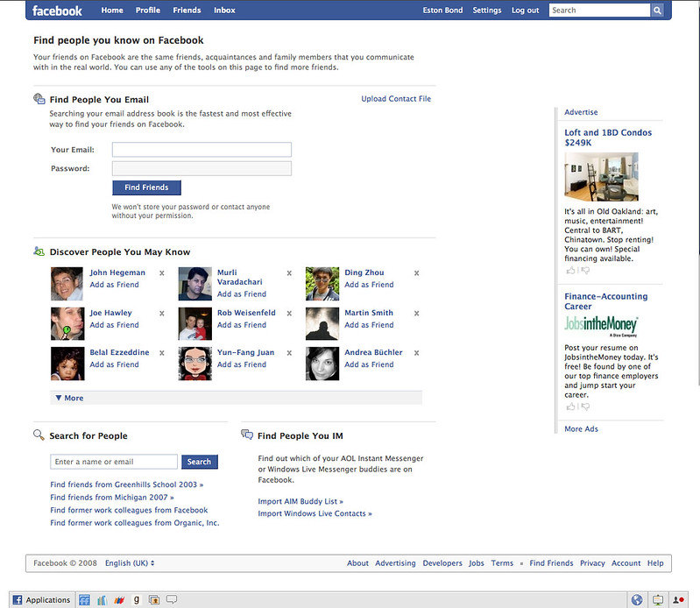Click Find former work colleagues from Organic, Inc.
The height and width of the screenshot is (608, 700).
click(135, 523)
